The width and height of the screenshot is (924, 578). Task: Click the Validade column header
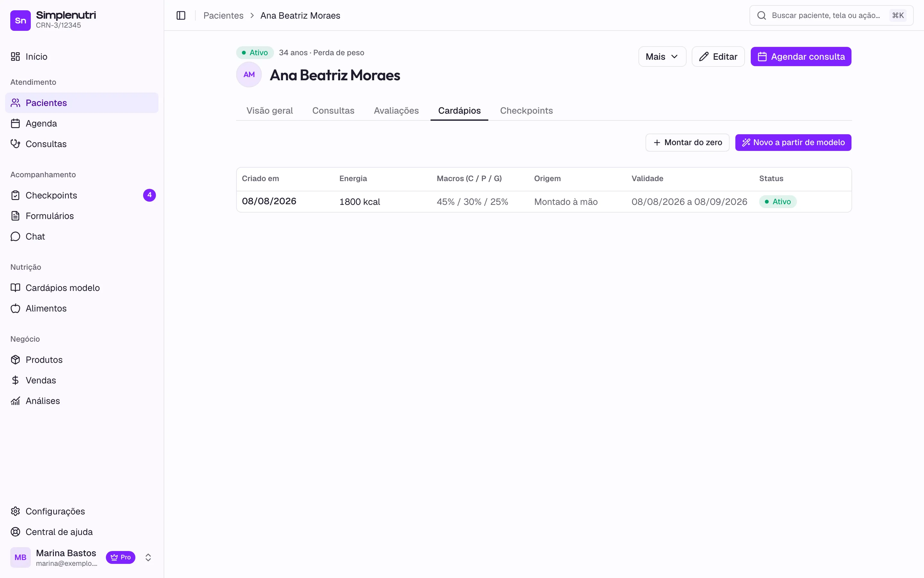click(647, 179)
